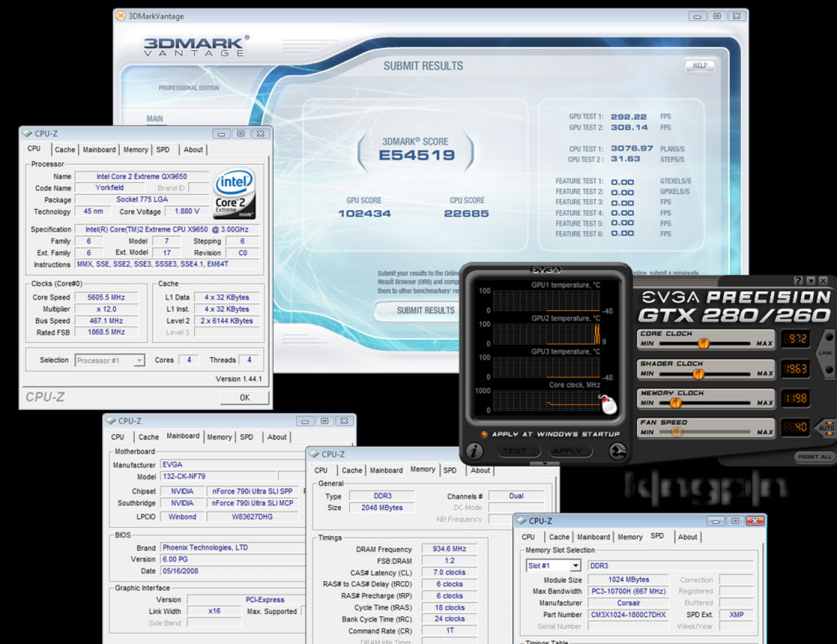
Task: Click title bar icon of CPU-Z processor window
Action: point(27,133)
